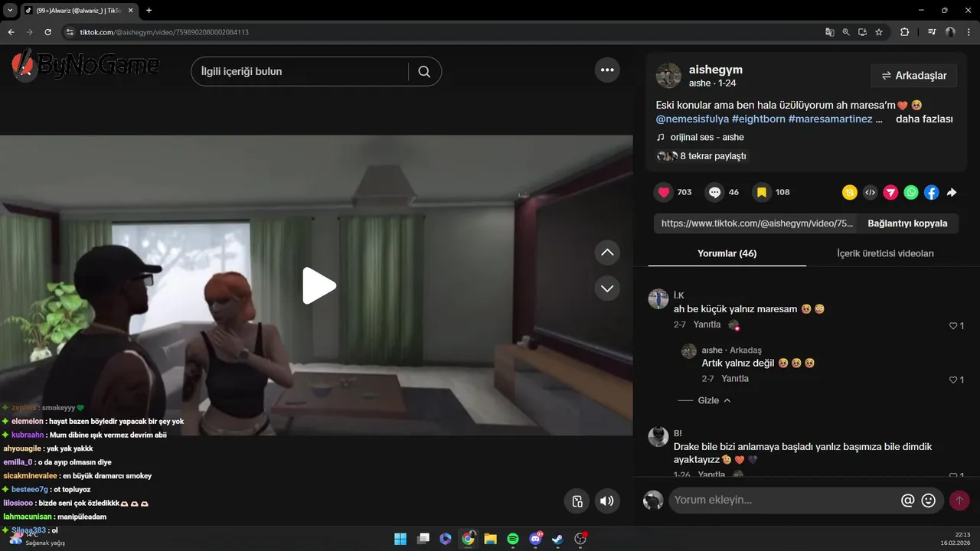The image size is (980, 551).
Task: Open the #eightborn hashtag
Action: click(758, 119)
